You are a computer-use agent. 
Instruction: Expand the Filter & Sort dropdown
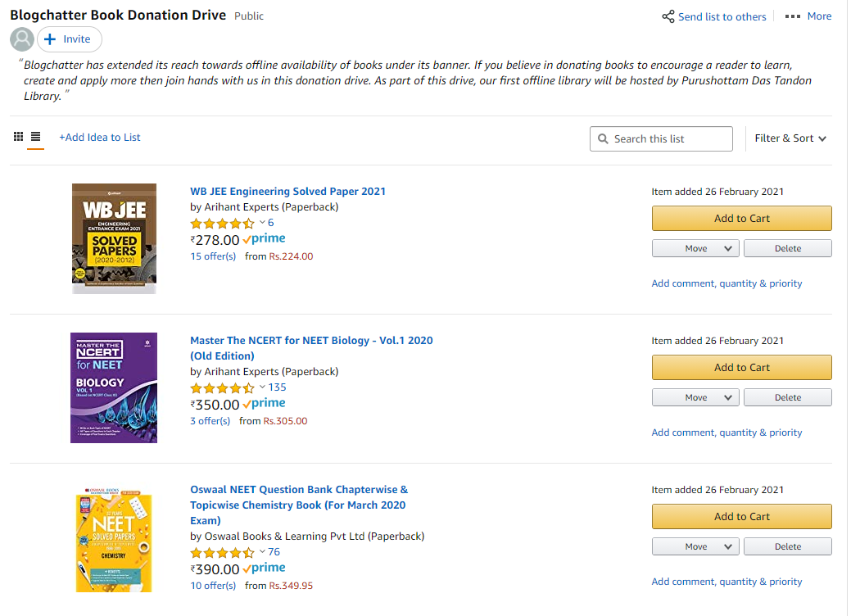(x=790, y=138)
